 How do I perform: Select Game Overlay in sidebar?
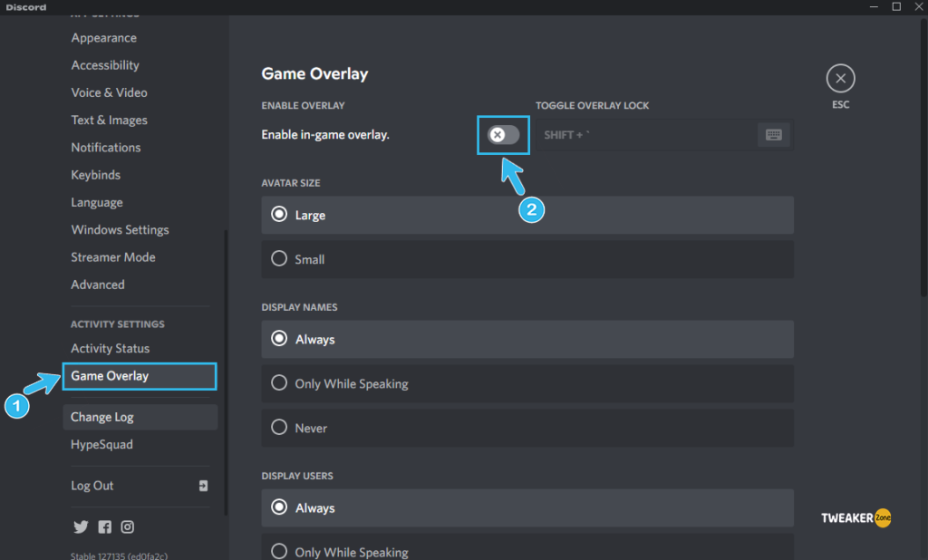tap(140, 376)
